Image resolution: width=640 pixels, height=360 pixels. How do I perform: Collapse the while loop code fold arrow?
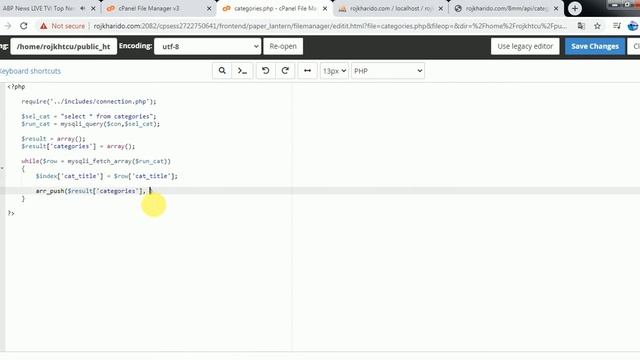(2, 168)
